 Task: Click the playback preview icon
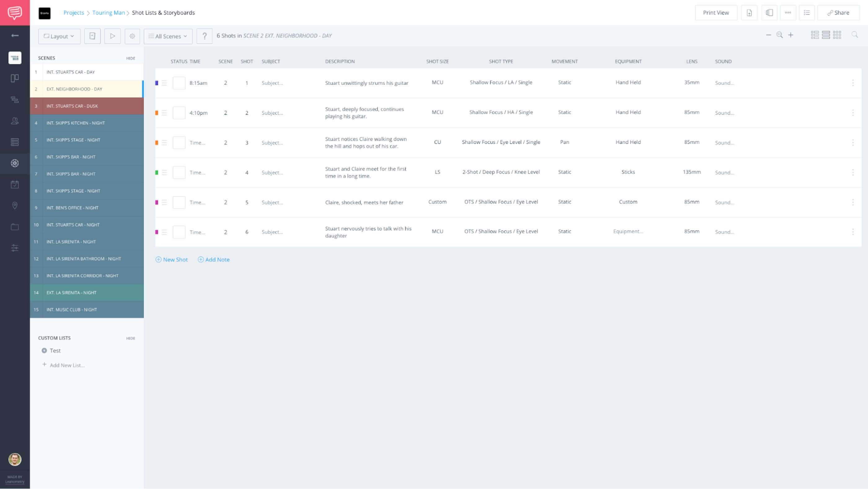tap(112, 36)
